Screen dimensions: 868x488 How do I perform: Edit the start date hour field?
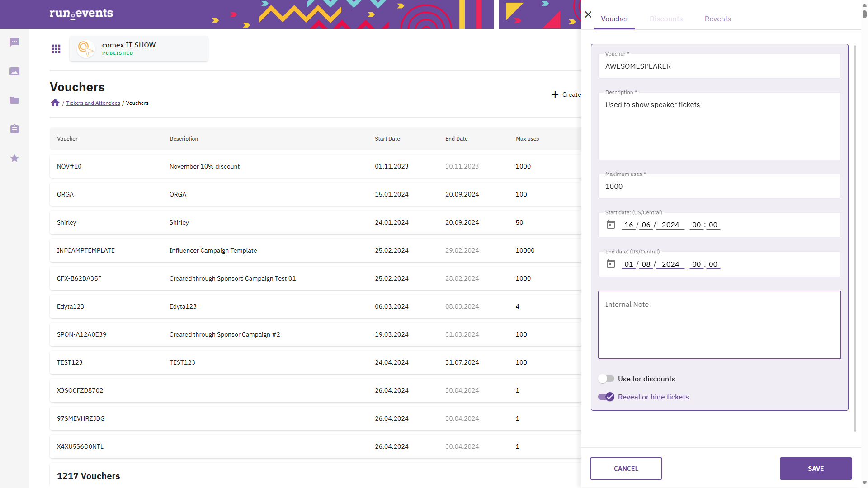coord(696,225)
